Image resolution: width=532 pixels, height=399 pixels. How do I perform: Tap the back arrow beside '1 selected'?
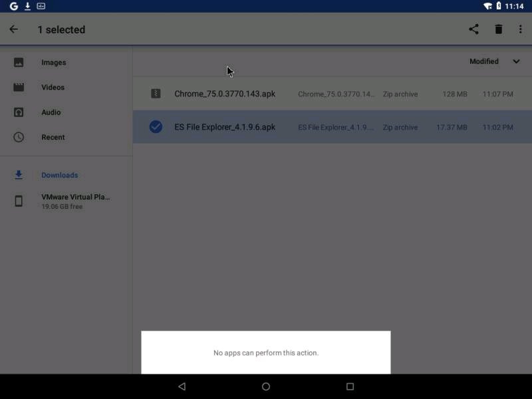coord(13,29)
